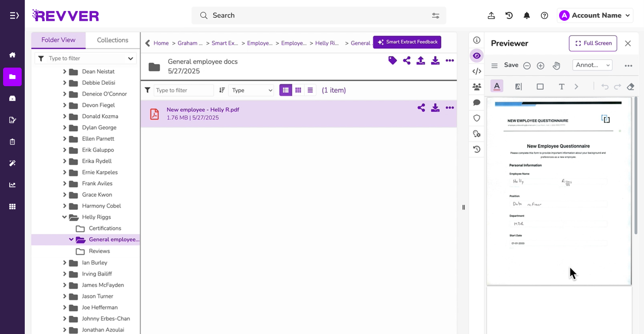
Task: Select the text annotation tool
Action: coord(561,86)
